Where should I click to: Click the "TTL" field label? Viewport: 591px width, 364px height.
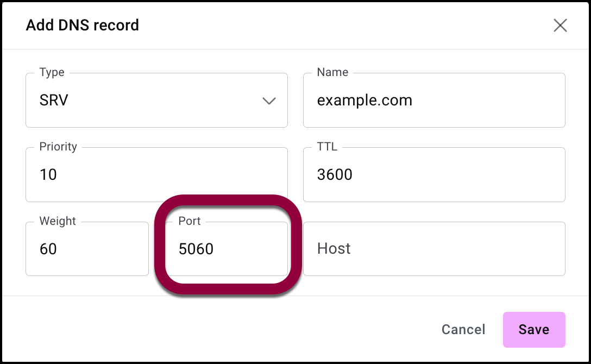click(x=327, y=147)
